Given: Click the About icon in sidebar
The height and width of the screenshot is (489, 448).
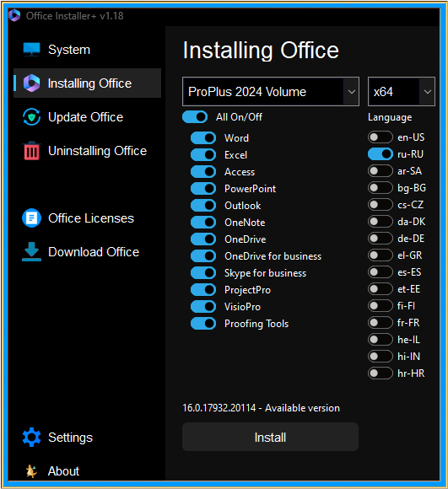Looking at the screenshot, I should pos(31,471).
